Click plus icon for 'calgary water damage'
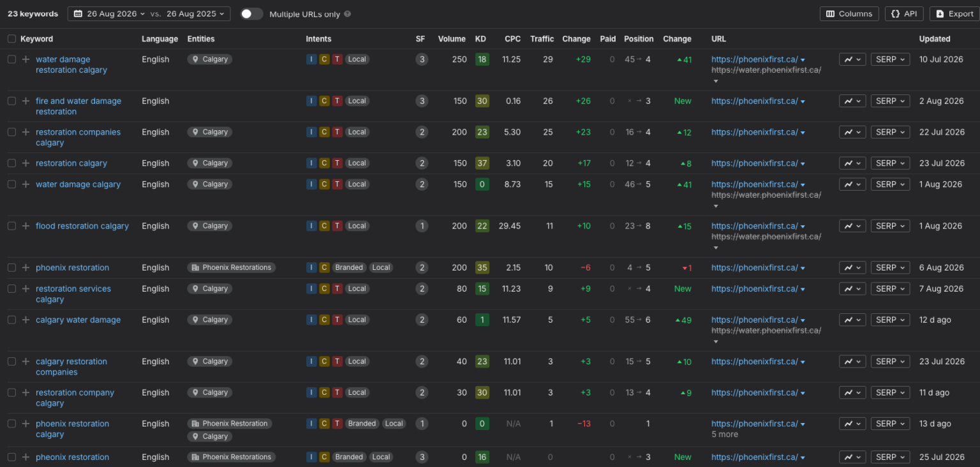Image resolution: width=980 pixels, height=467 pixels. (26, 320)
